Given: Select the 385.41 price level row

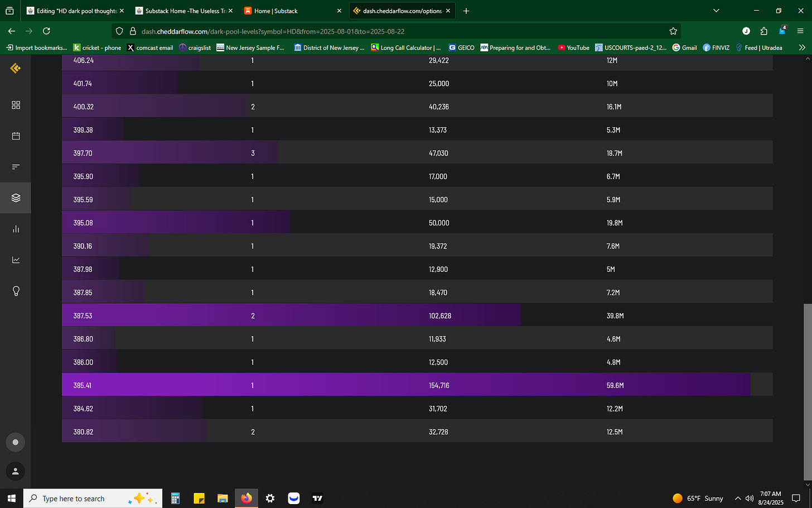Looking at the screenshot, I should [x=417, y=385].
